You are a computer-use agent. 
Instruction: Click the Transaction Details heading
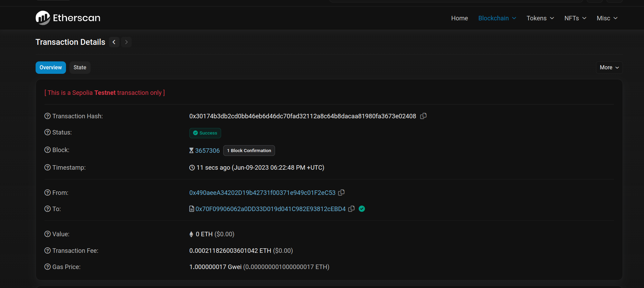tap(70, 42)
